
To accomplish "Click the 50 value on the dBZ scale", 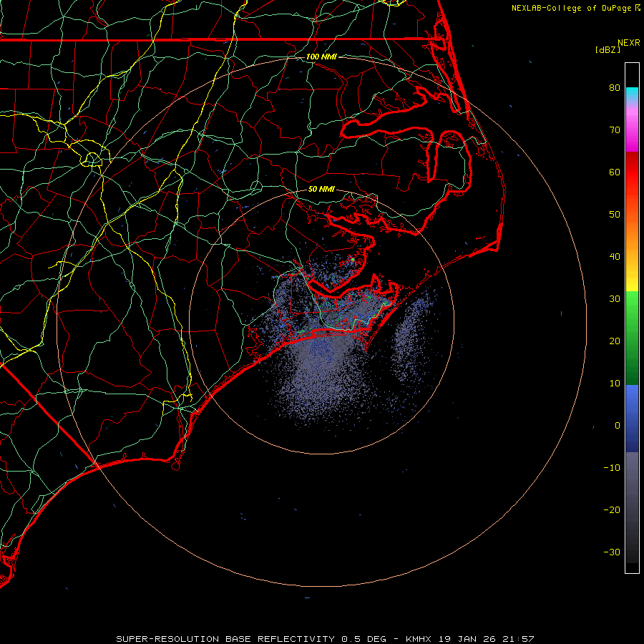I will [x=615, y=215].
